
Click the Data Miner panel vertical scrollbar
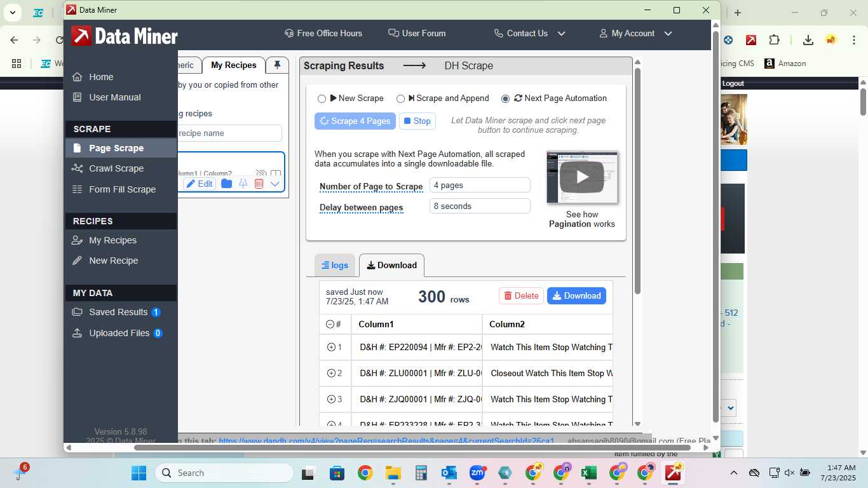point(637,180)
